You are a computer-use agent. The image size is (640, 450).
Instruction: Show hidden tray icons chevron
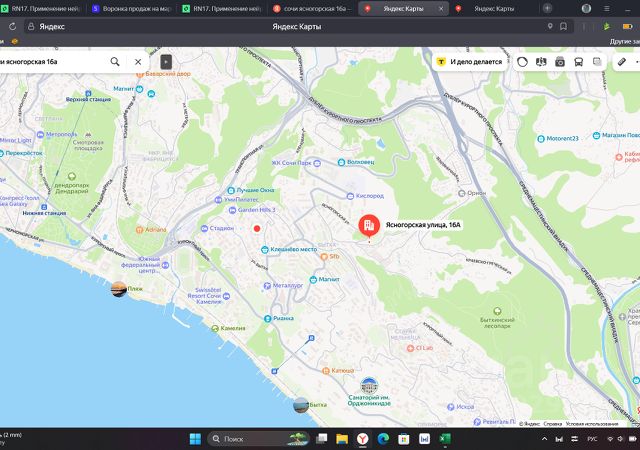[544, 439]
